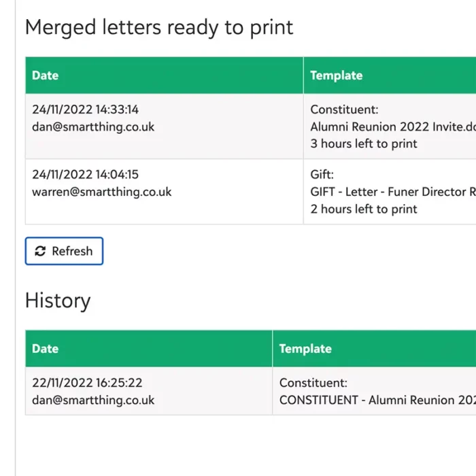
Task: Click the Date header in History table
Action: point(46,349)
